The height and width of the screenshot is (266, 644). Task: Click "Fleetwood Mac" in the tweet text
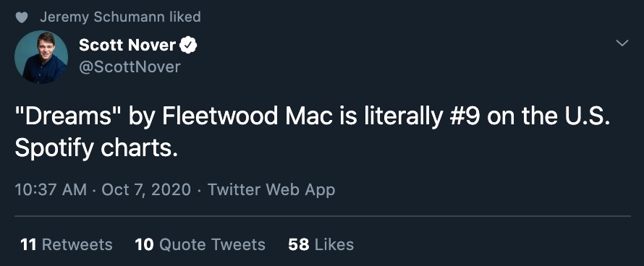[x=247, y=117]
